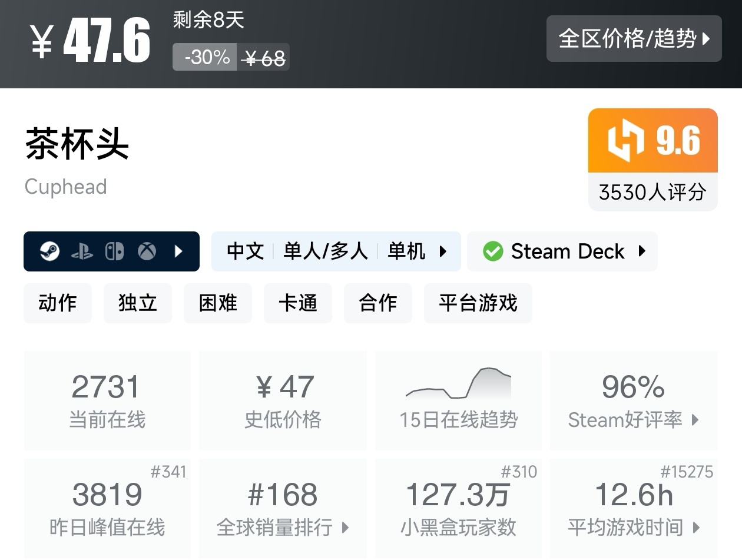The width and height of the screenshot is (742, 560).
Task: Select the 平台游戏 tag
Action: click(478, 303)
